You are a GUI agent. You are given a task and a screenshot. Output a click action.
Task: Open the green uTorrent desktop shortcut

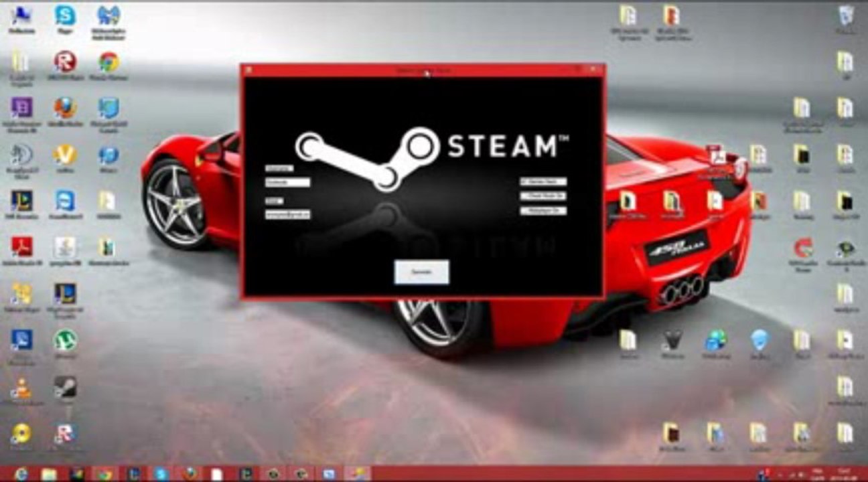tap(65, 339)
